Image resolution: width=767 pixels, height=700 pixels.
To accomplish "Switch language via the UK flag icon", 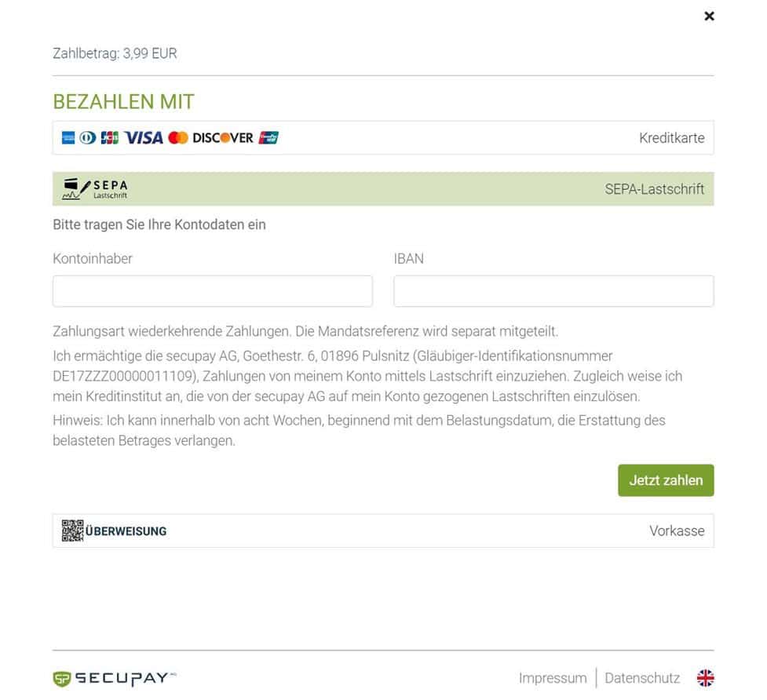I will coord(705,678).
